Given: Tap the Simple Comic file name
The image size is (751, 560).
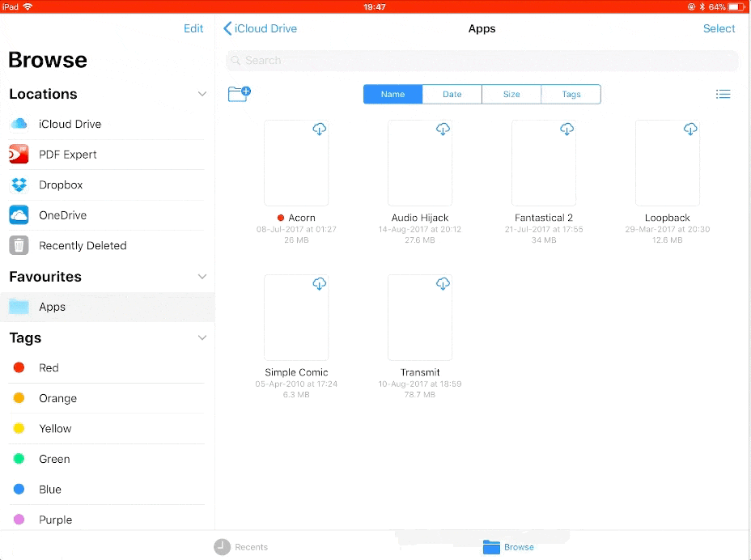Looking at the screenshot, I should (296, 373).
